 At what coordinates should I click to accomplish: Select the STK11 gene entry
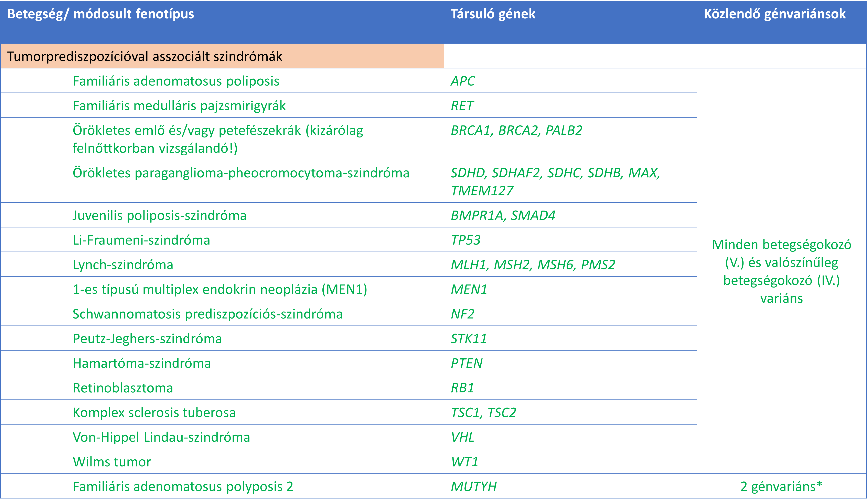(469, 339)
